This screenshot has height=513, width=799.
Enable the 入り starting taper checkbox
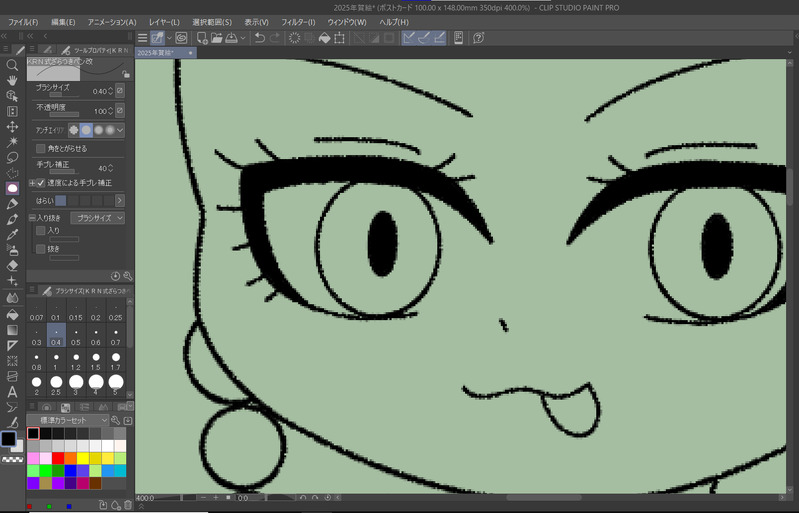point(41,231)
